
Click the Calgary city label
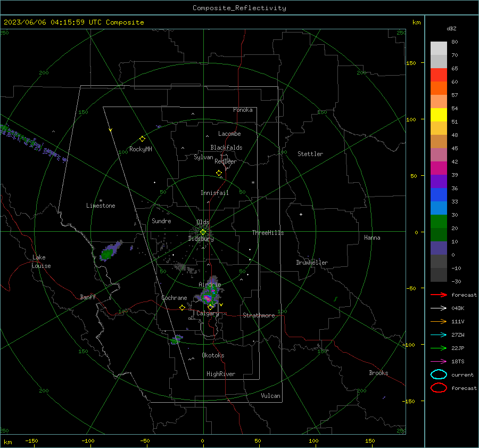tap(208, 313)
